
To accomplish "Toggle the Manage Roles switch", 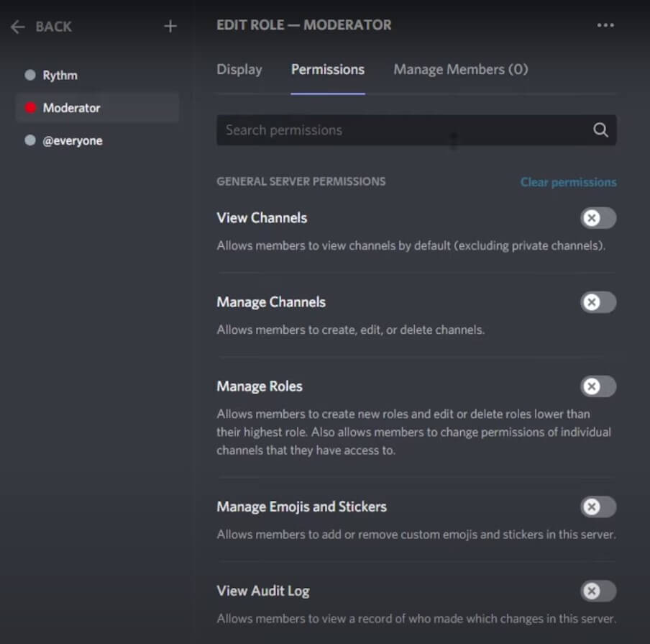I will [598, 386].
